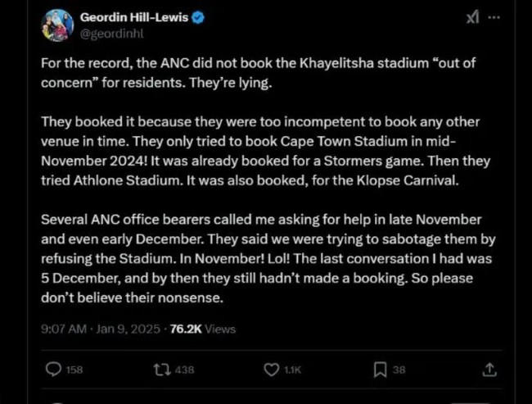Click the blue verified checkmark badge

(209, 16)
